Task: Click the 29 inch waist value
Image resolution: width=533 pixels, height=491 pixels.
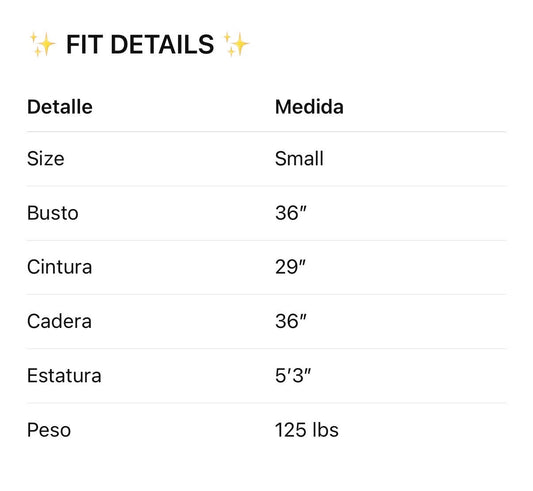Action: [x=290, y=267]
